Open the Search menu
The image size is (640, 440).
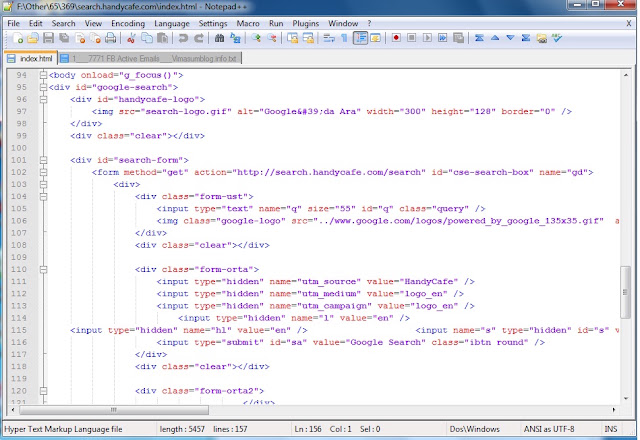pyautogui.click(x=63, y=23)
